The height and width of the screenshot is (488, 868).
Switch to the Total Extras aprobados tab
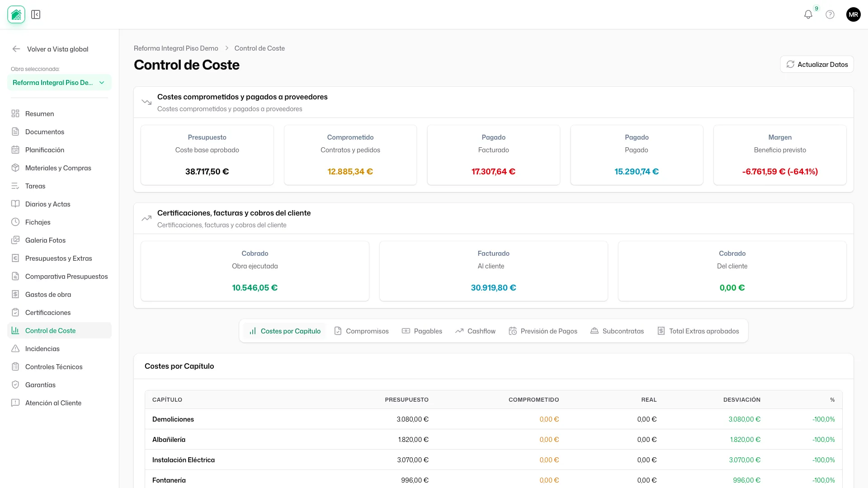coord(698,331)
